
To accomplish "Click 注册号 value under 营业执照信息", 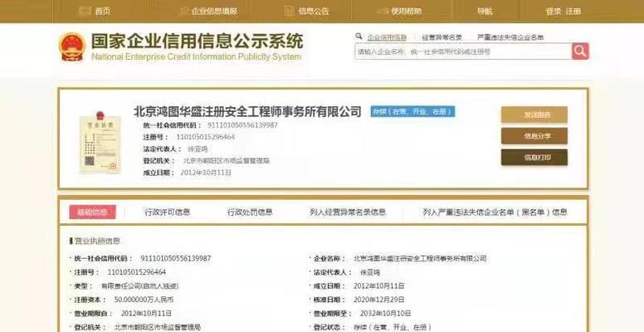I will 137,272.
